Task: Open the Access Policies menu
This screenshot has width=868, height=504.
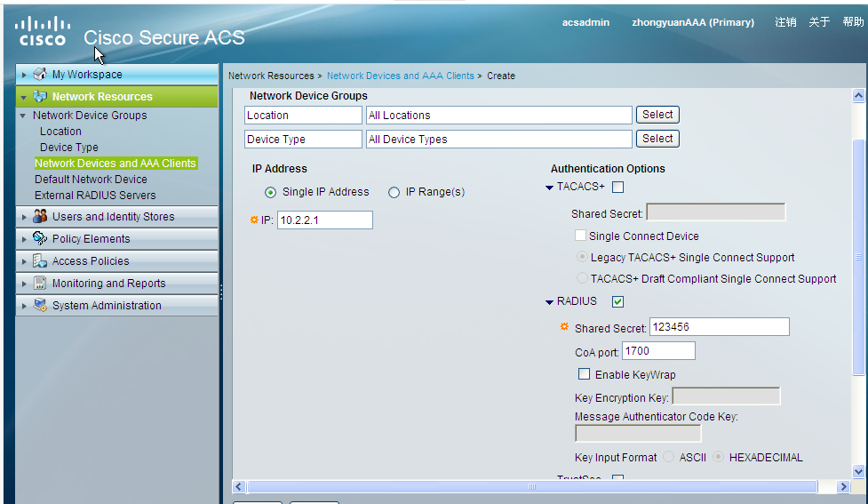Action: coord(116,260)
